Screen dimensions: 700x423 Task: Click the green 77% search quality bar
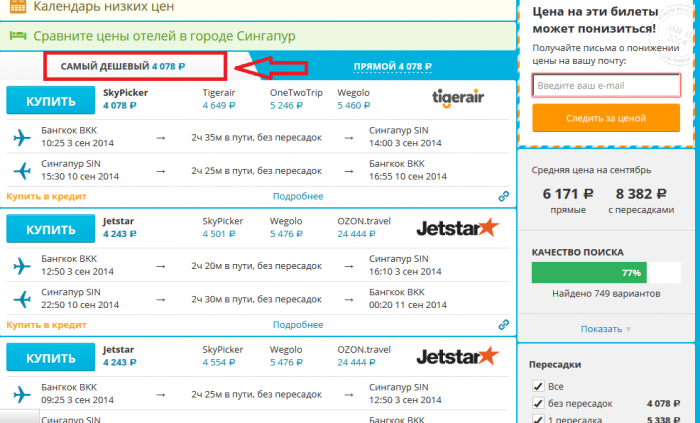tap(589, 272)
